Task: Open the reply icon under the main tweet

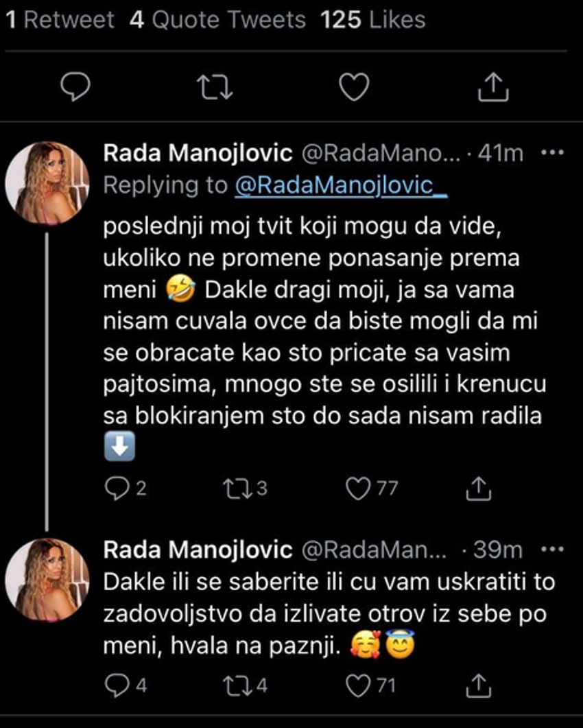Action: click(x=77, y=86)
